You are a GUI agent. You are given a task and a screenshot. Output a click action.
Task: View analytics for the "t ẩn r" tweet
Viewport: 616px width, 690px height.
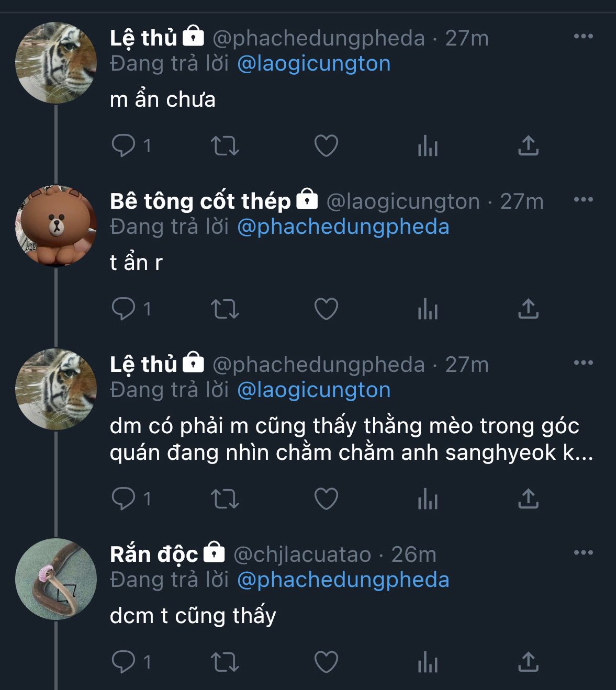tap(428, 309)
